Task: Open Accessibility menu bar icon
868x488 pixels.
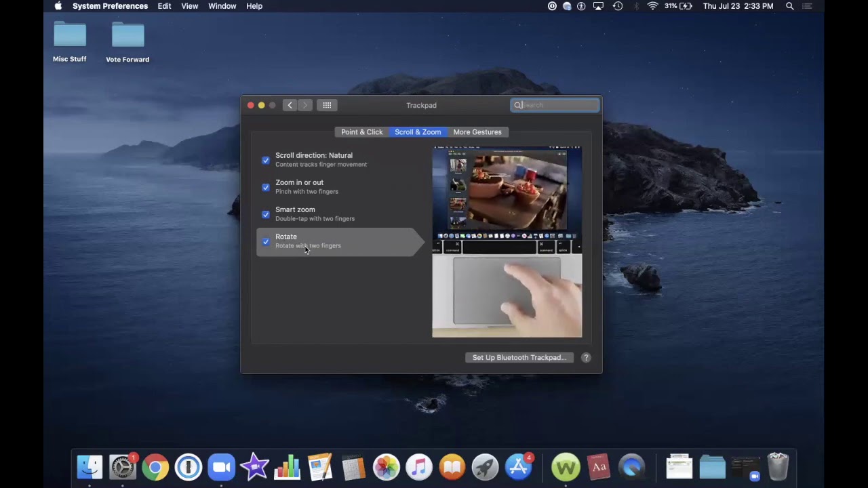Action: coord(581,6)
